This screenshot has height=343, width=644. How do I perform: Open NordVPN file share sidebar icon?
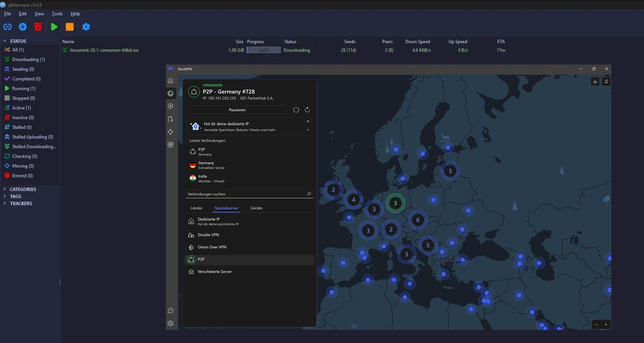[171, 119]
